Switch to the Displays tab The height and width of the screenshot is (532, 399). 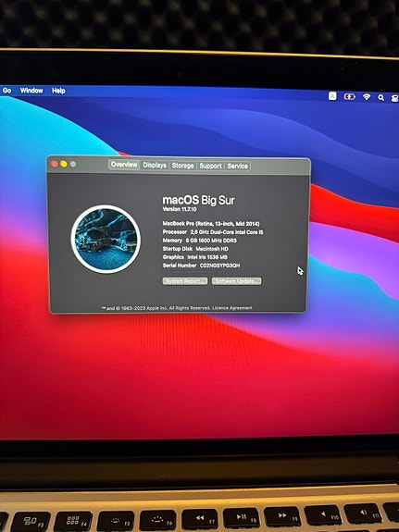coord(155,166)
